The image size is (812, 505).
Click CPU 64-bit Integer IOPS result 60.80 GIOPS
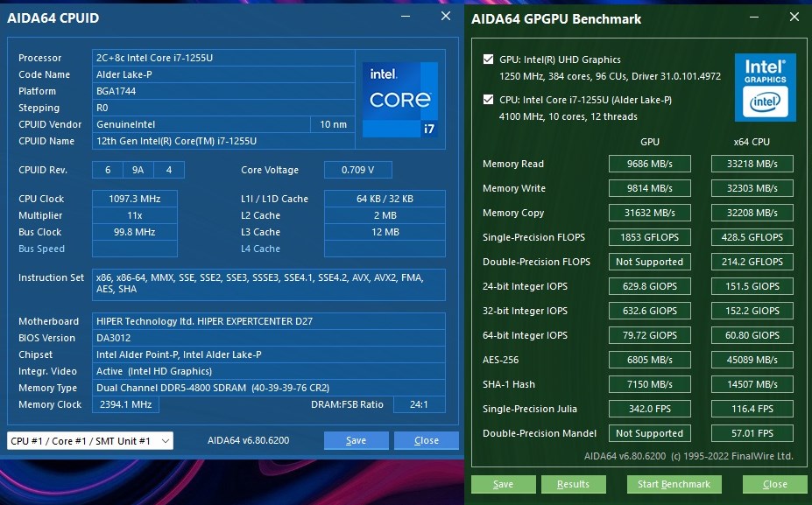(752, 335)
